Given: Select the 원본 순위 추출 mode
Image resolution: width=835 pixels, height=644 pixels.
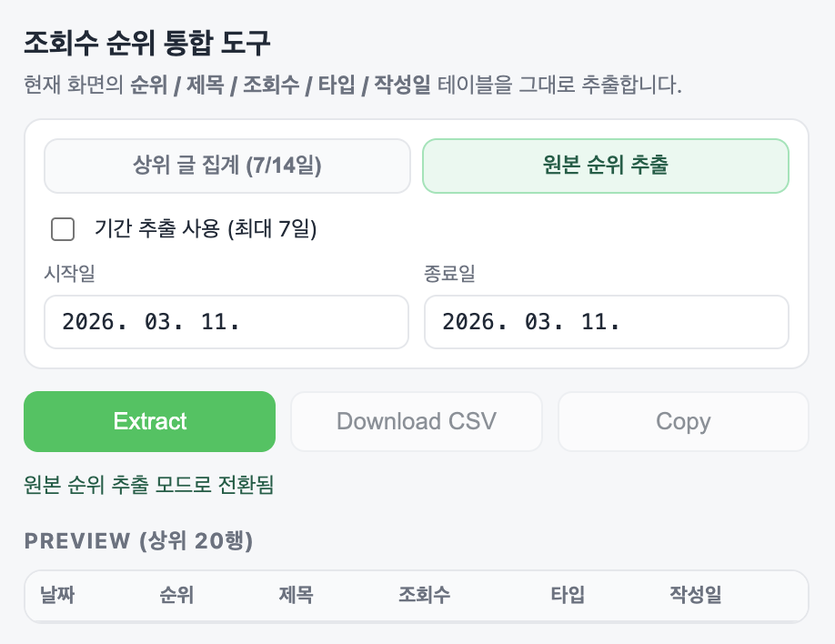Looking at the screenshot, I should click(x=605, y=166).
